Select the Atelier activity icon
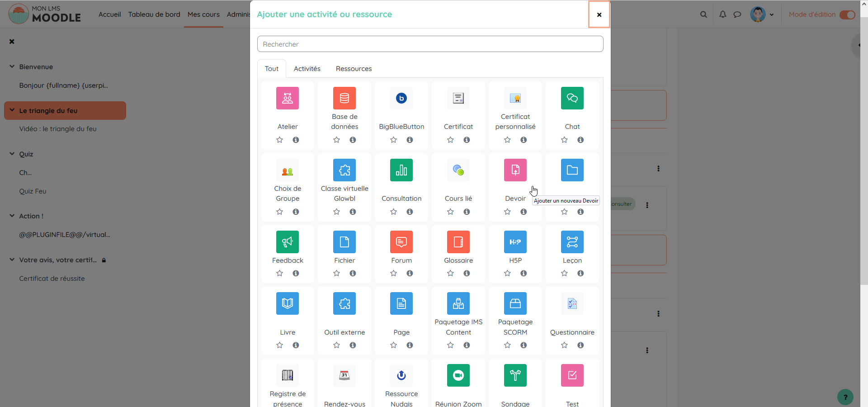This screenshot has width=868, height=407. (x=288, y=98)
